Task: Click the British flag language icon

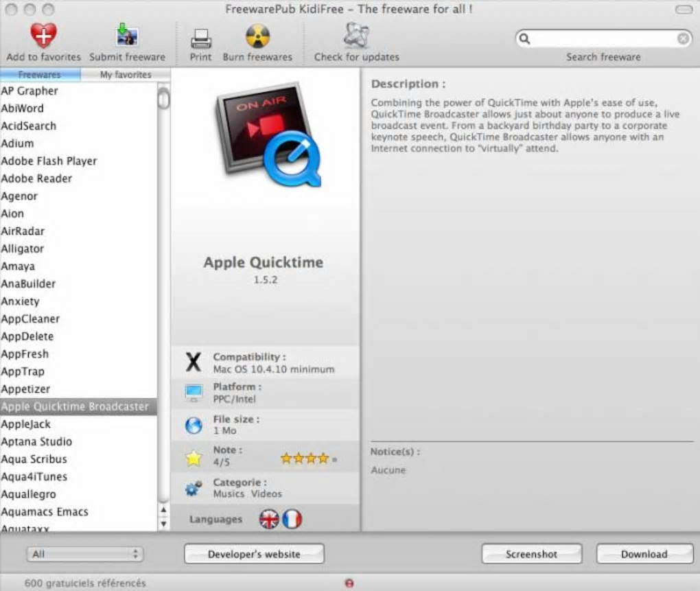Action: 269,519
